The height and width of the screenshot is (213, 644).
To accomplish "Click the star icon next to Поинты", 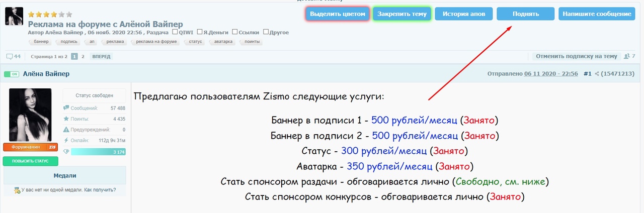I will 66,119.
